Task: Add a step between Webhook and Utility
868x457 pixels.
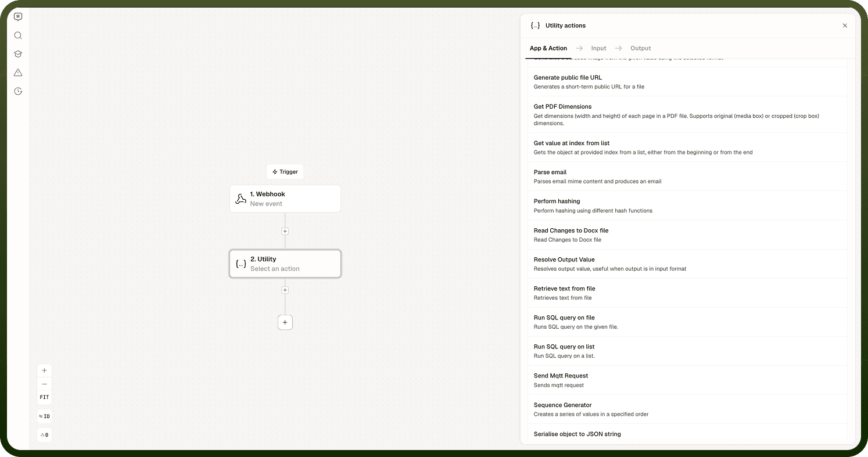Action: (285, 231)
